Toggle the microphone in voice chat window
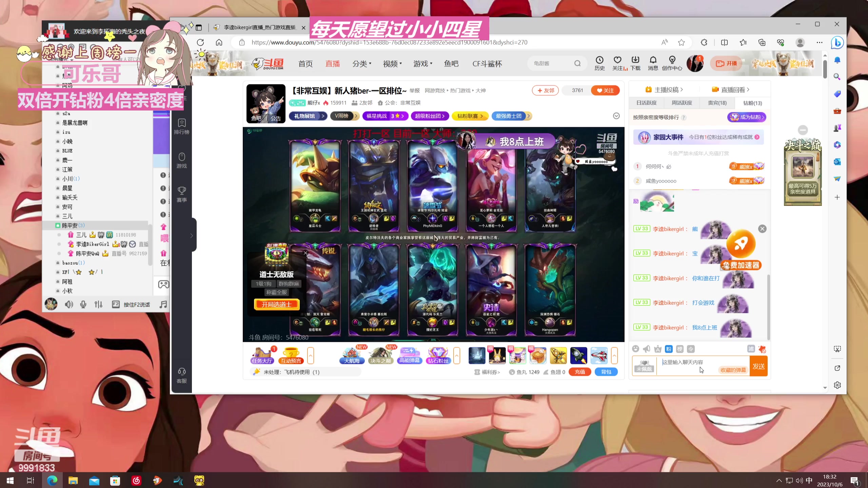The image size is (868, 488). 83,304
